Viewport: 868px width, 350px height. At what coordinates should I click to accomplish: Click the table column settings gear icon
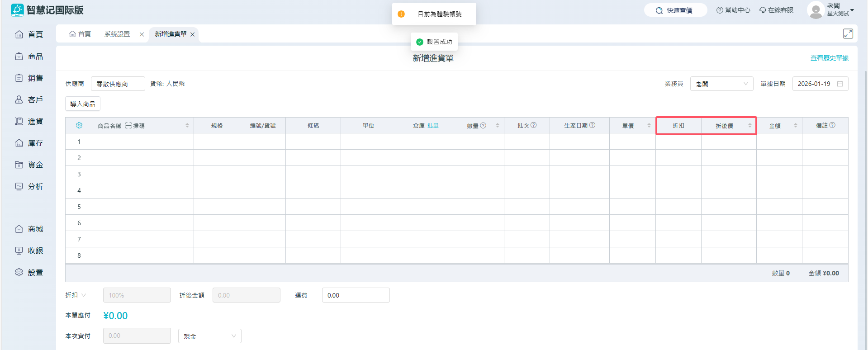tap(79, 125)
